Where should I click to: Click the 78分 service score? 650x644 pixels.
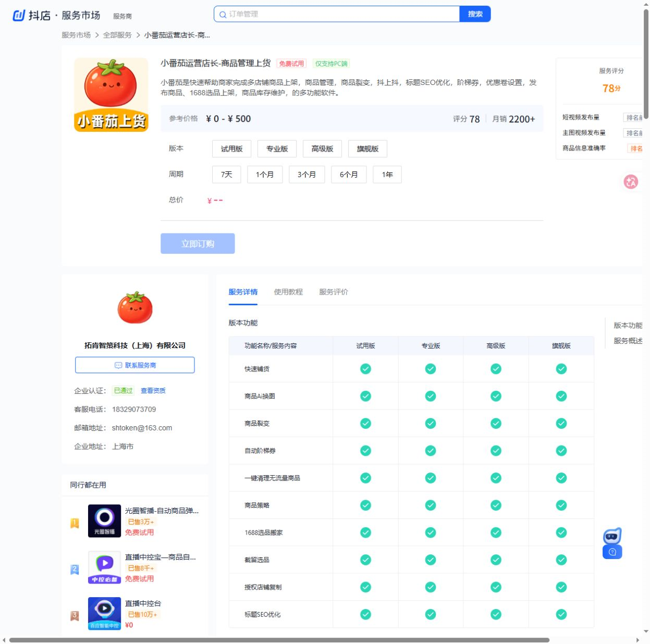(611, 89)
